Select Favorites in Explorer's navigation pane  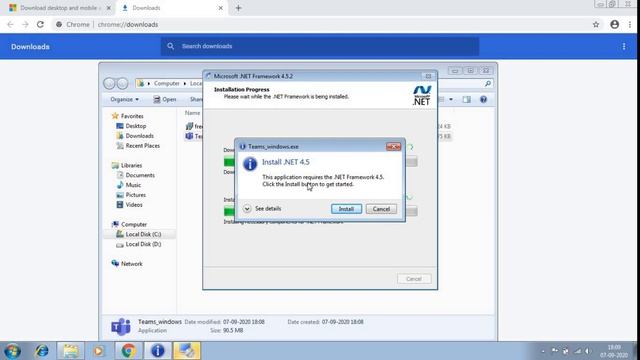pos(127,116)
